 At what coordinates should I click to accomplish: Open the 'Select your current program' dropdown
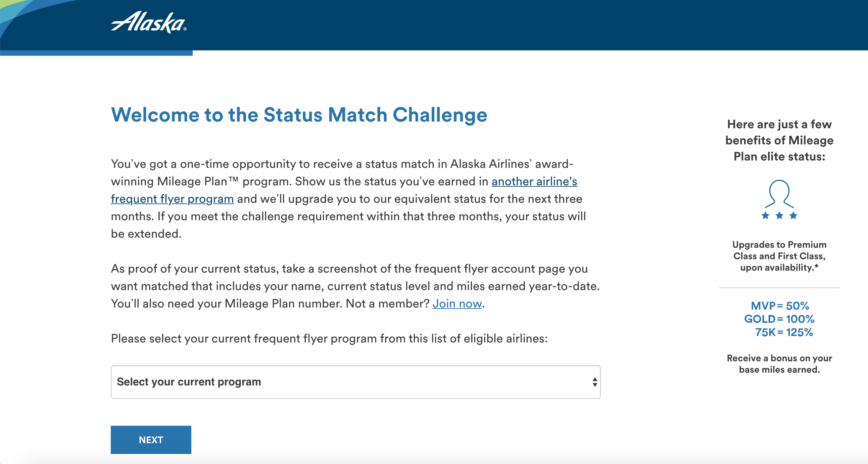point(355,382)
